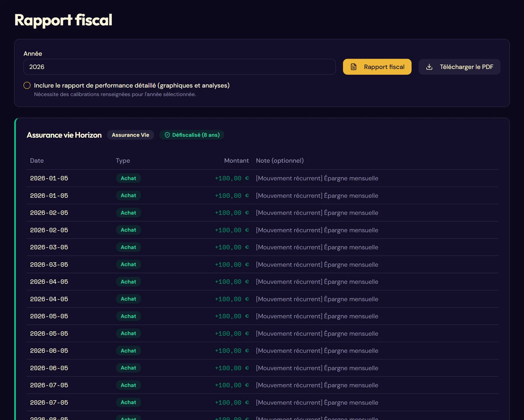Image resolution: width=524 pixels, height=420 pixels.
Task: Click the "Date" column header
Action: pos(37,161)
